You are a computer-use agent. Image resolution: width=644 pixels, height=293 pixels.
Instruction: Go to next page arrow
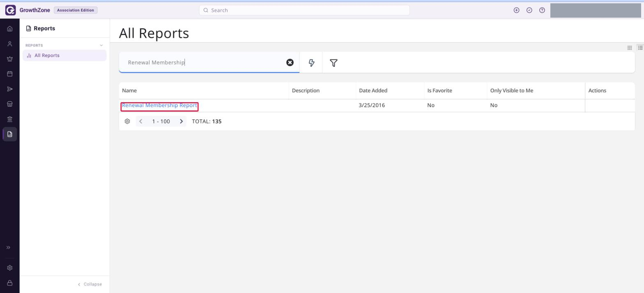click(181, 121)
